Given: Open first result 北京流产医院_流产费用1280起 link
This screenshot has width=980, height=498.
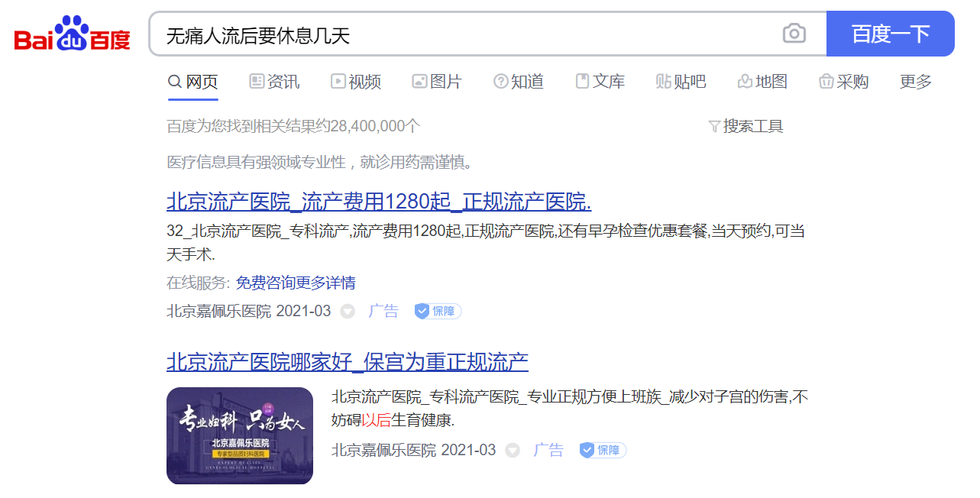Looking at the screenshot, I should click(379, 202).
